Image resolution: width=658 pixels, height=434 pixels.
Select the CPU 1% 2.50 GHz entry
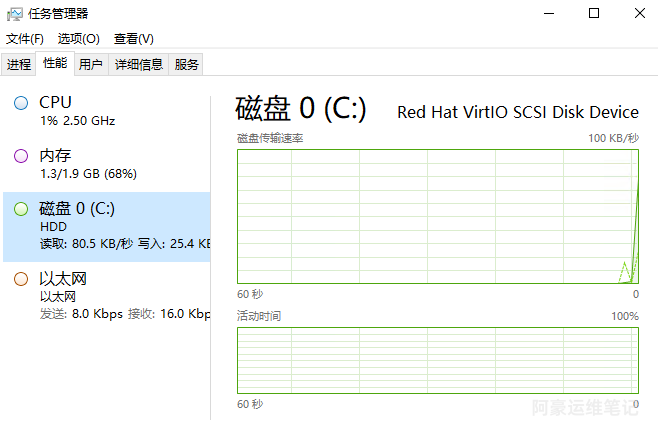point(107,111)
